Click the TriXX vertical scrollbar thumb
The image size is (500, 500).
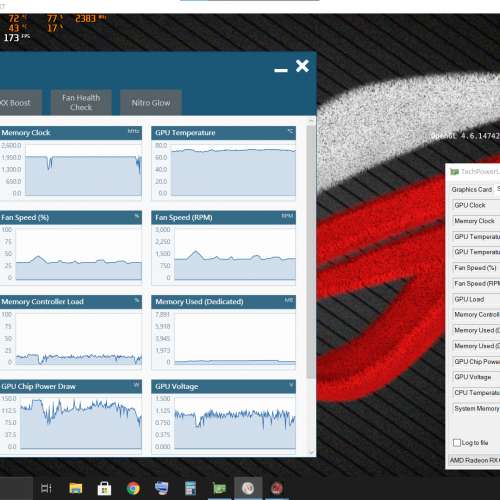coord(311,252)
